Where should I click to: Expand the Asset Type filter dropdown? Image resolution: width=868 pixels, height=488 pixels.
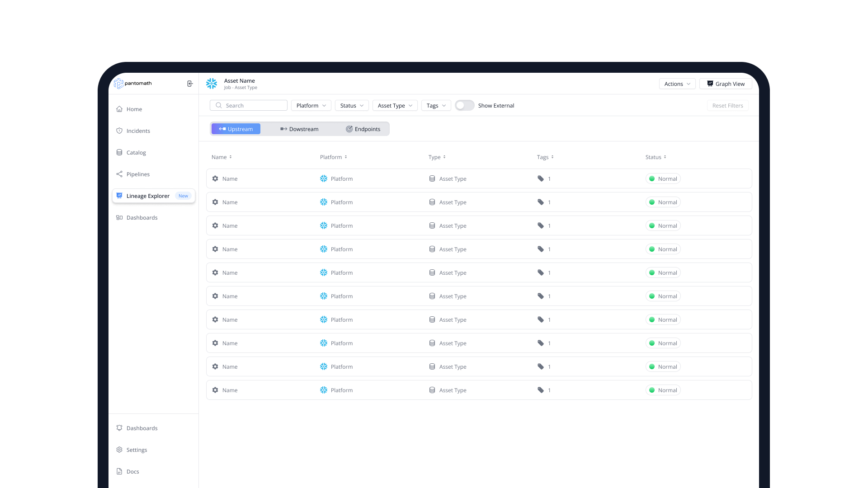pos(395,105)
